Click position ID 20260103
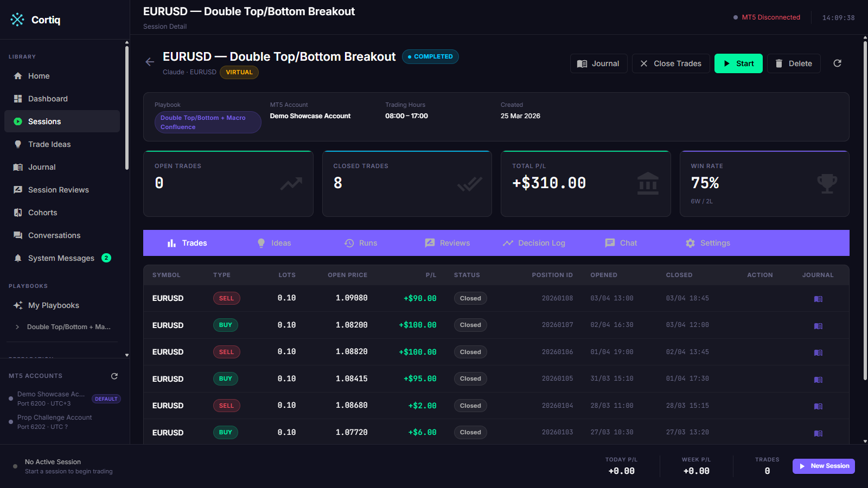868x488 pixels. (x=557, y=432)
